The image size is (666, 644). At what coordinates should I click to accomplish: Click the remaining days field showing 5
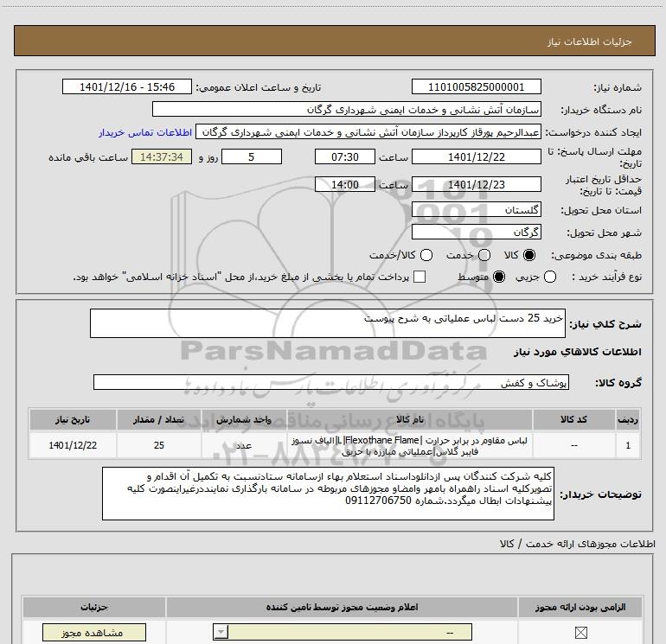click(x=252, y=156)
